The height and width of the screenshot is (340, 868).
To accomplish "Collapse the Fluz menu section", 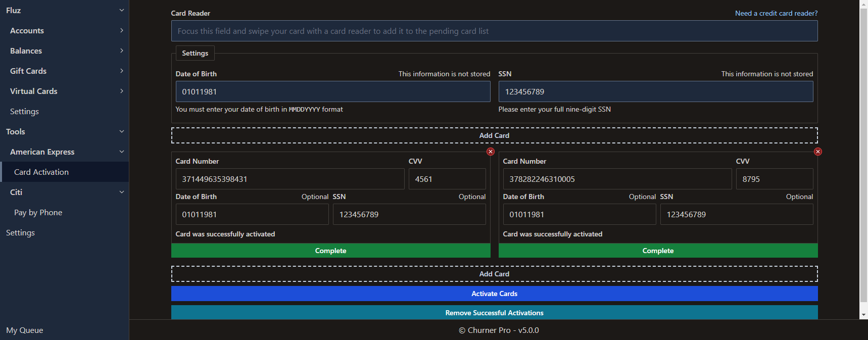I will [x=121, y=10].
